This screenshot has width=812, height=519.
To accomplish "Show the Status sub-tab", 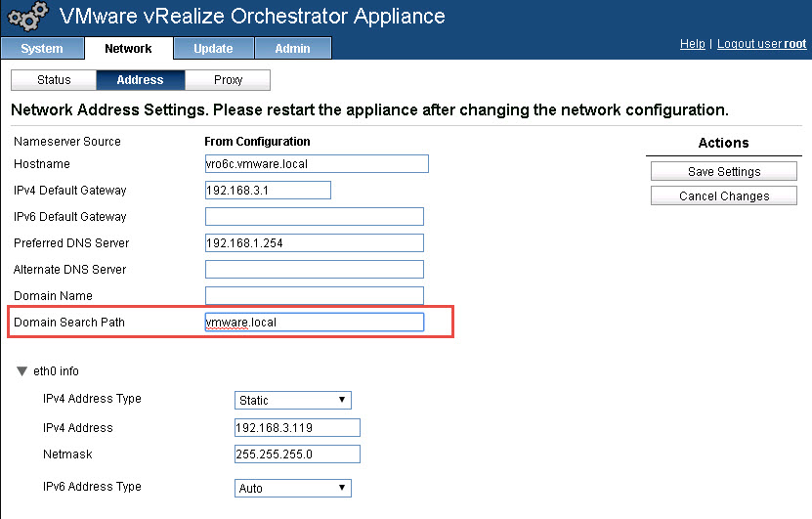I will pyautogui.click(x=54, y=80).
